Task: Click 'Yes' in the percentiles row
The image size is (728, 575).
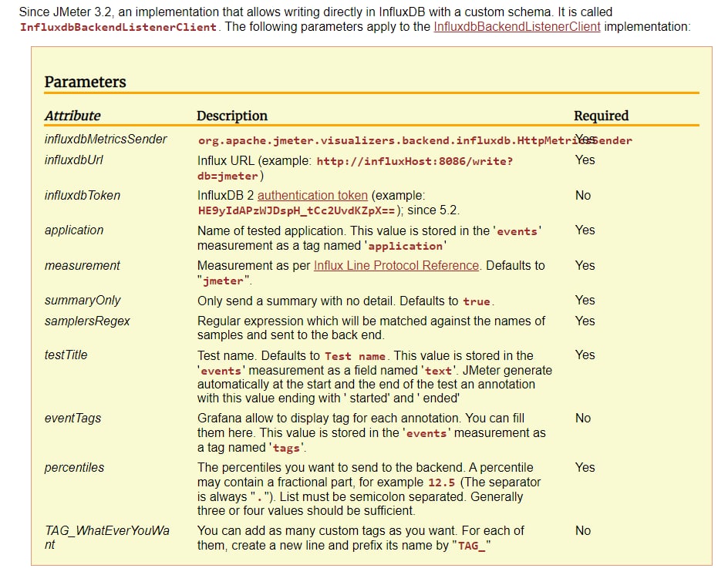Action: (585, 467)
